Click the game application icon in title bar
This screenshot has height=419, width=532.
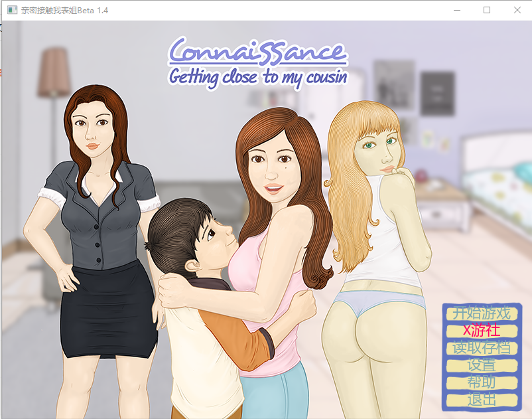point(11,10)
